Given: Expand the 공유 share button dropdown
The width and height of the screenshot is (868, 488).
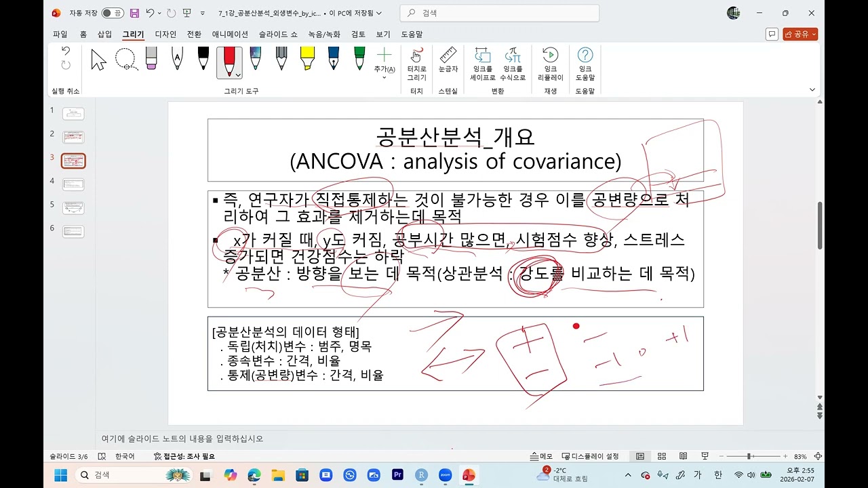Looking at the screenshot, I should click(x=814, y=34).
